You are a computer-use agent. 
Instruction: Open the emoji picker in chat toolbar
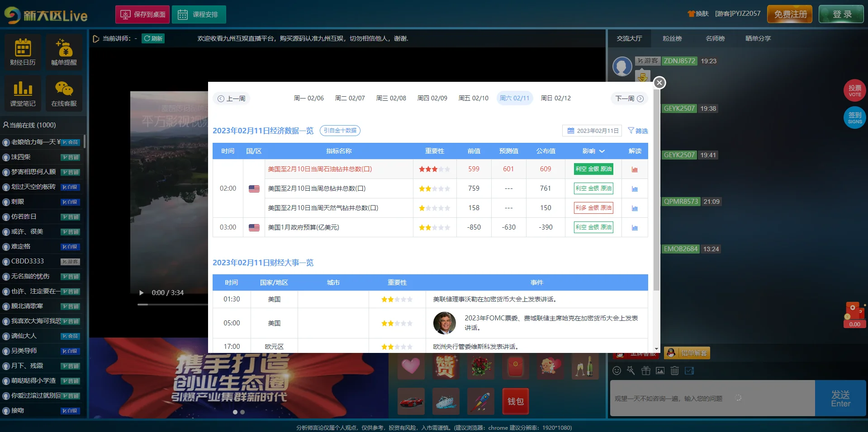click(617, 371)
